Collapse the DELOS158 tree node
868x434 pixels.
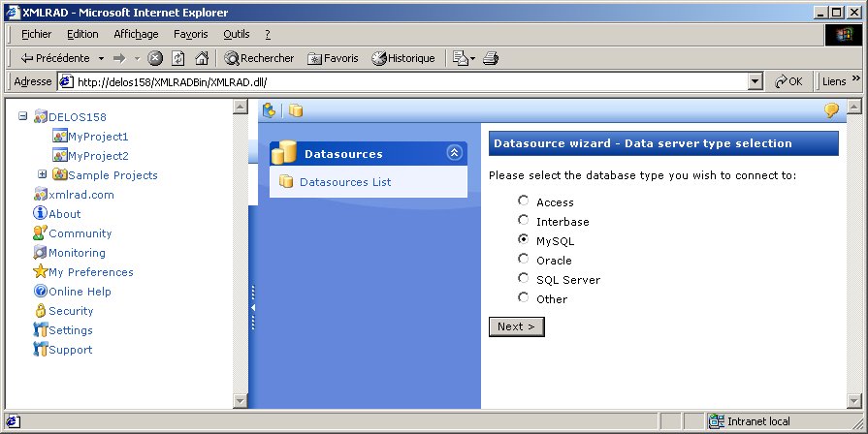click(x=23, y=116)
